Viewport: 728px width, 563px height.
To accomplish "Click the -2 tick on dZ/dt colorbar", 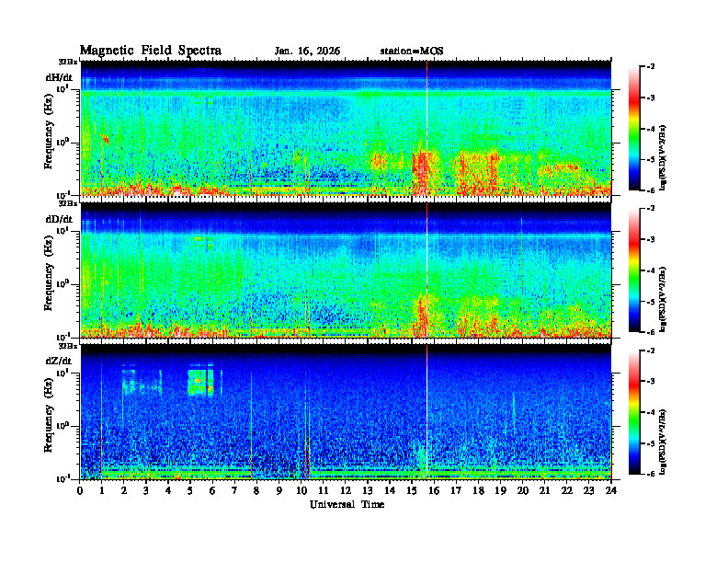I will [651, 350].
